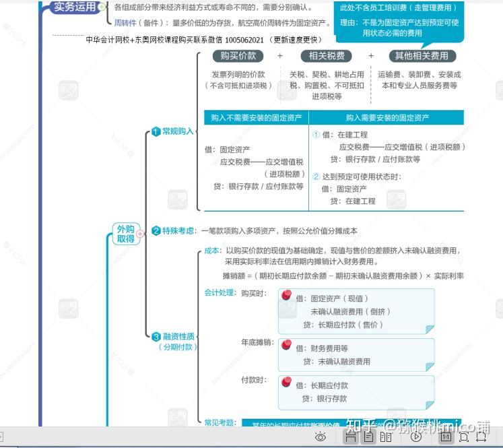Click text 一笔款项购入多项资产 line

(279, 231)
